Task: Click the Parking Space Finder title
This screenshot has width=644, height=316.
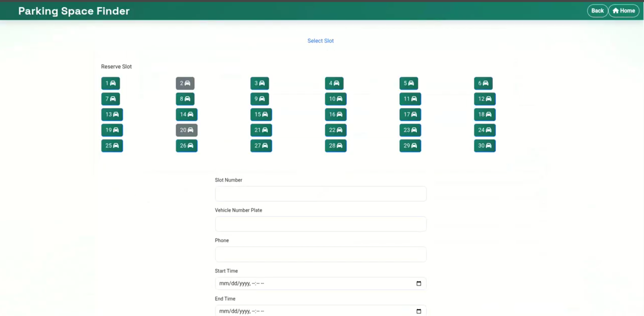Action: (74, 11)
